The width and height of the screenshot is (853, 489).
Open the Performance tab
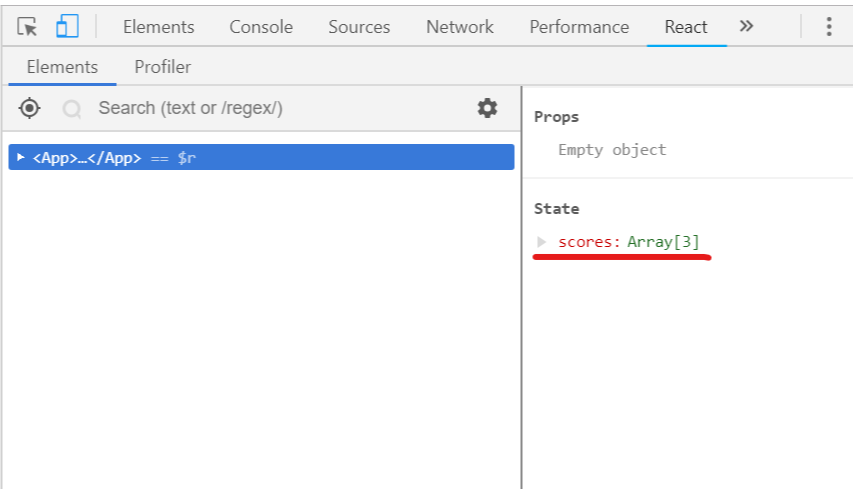(x=579, y=27)
